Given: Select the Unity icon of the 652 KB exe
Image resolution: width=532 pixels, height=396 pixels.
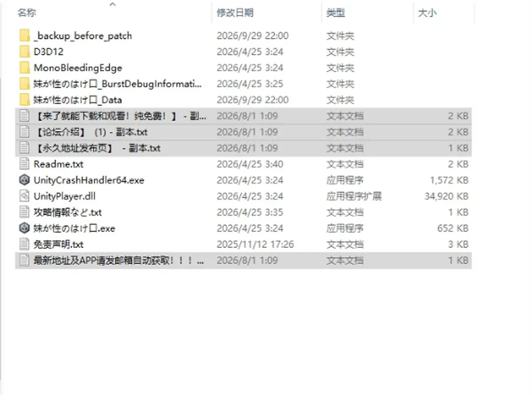Looking at the screenshot, I should [x=24, y=228].
